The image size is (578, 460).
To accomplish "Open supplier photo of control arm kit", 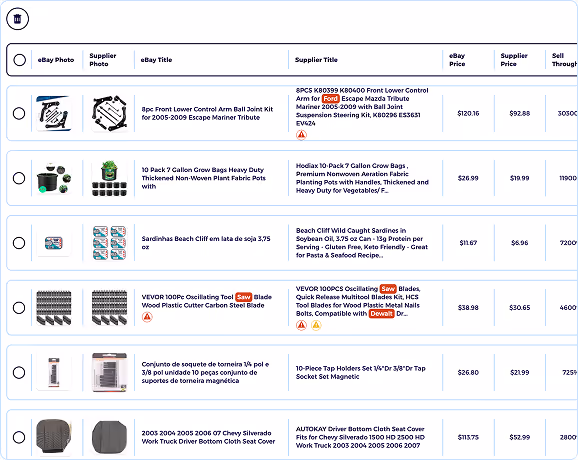I will [x=109, y=113].
